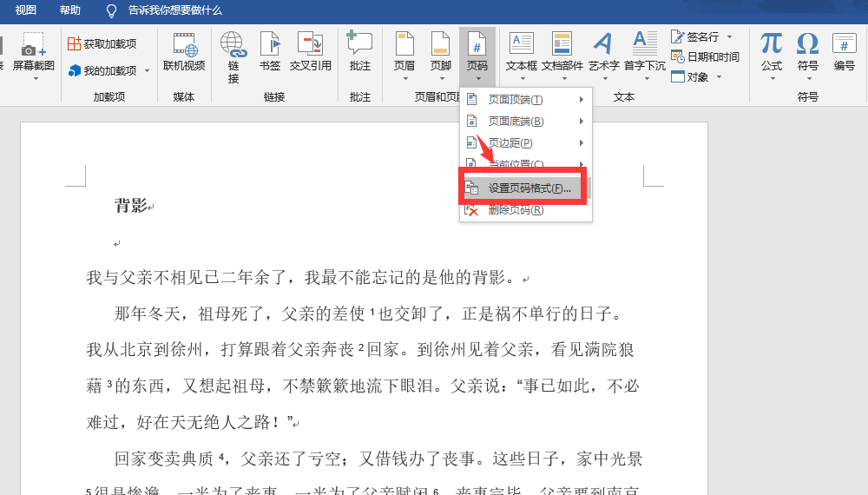Screen dimensions: 868x495
Task: Open the 视图 View tab
Action: pyautogui.click(x=25, y=10)
